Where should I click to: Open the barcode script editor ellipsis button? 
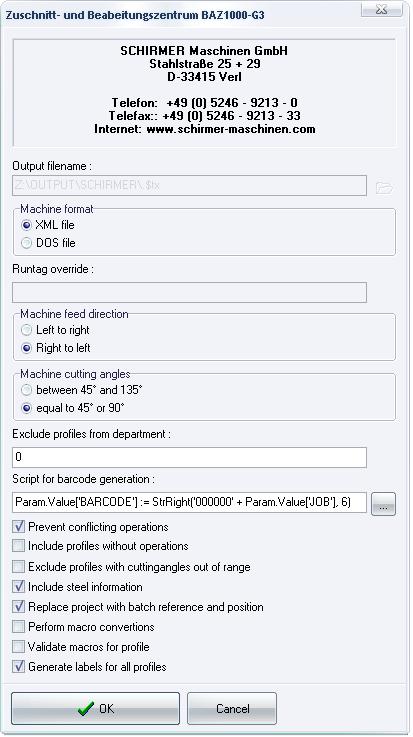[383, 504]
